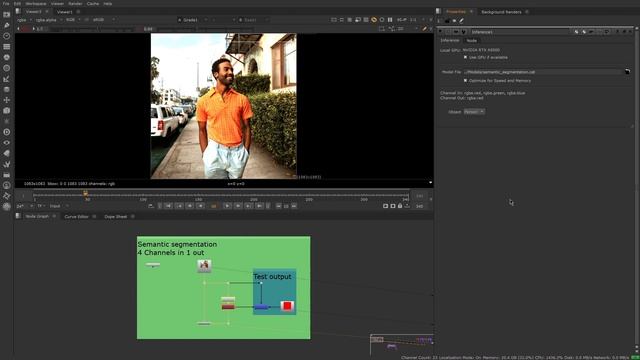The image size is (640, 360).
Task: Click the orange paint icon at viewer's right
Action: coord(424,29)
